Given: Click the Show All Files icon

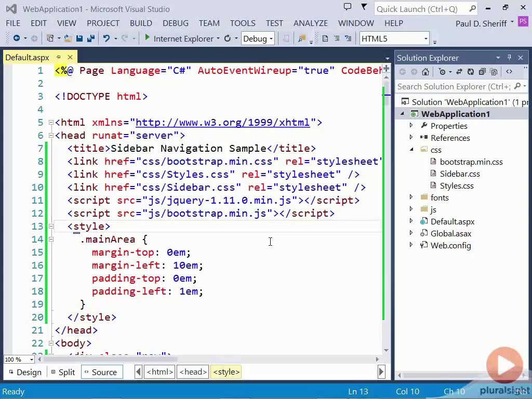Looking at the screenshot, I should click(x=494, y=72).
